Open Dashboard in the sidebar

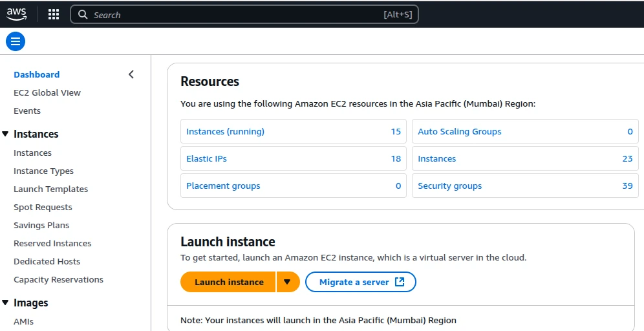37,74
